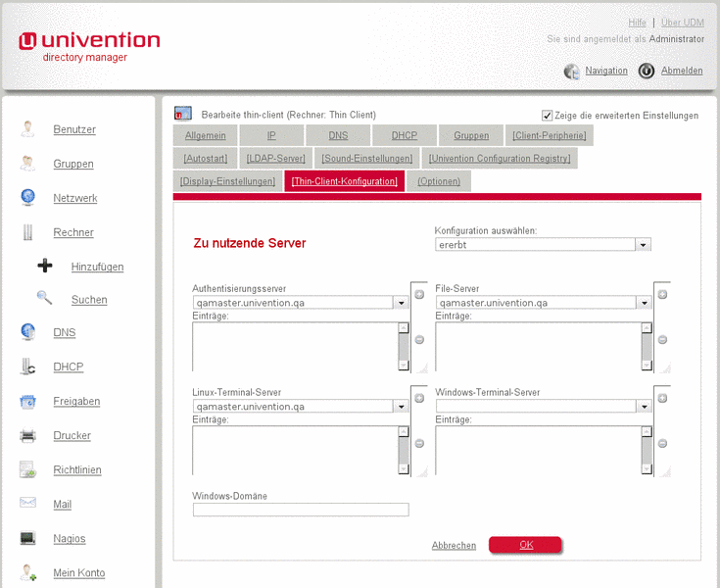Image resolution: width=720 pixels, height=588 pixels.
Task: Click the Drucker printer icon
Action: [x=28, y=435]
